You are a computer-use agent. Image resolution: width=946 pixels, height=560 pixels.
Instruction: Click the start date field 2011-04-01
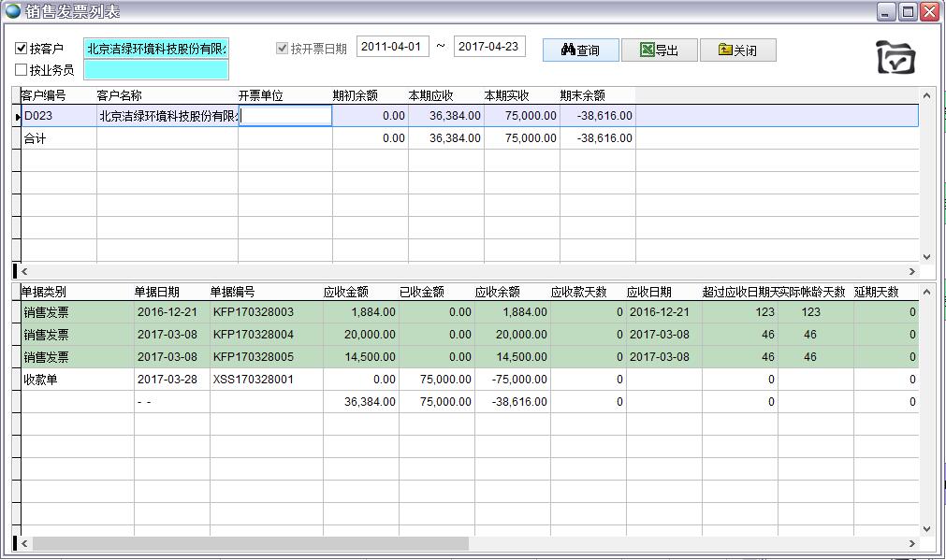tap(392, 47)
